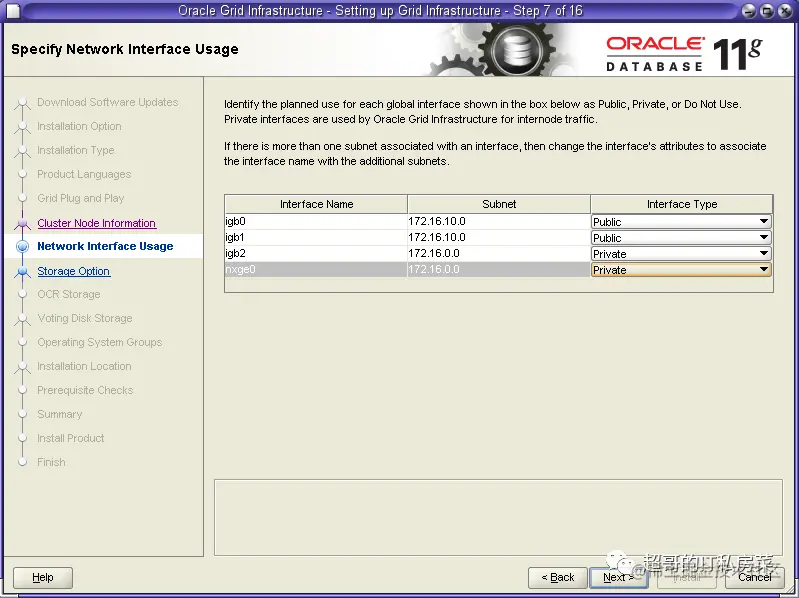
Task: Click the step marker beside Storage Option
Action: pos(22,271)
